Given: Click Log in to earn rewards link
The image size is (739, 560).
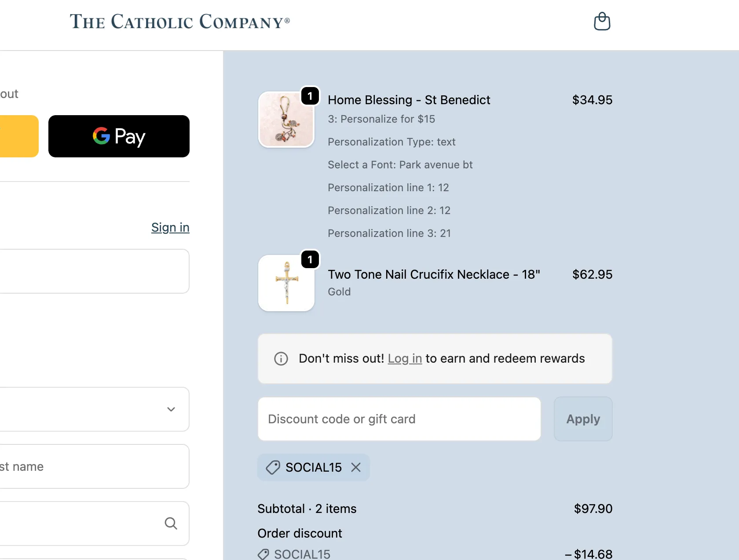Looking at the screenshot, I should click(405, 359).
